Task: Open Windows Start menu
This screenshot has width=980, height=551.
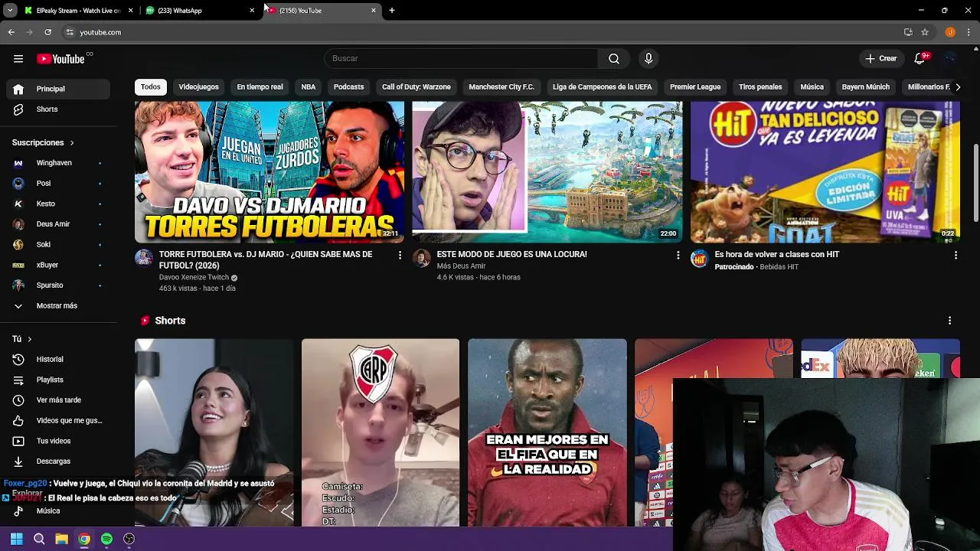Action: coord(16,539)
